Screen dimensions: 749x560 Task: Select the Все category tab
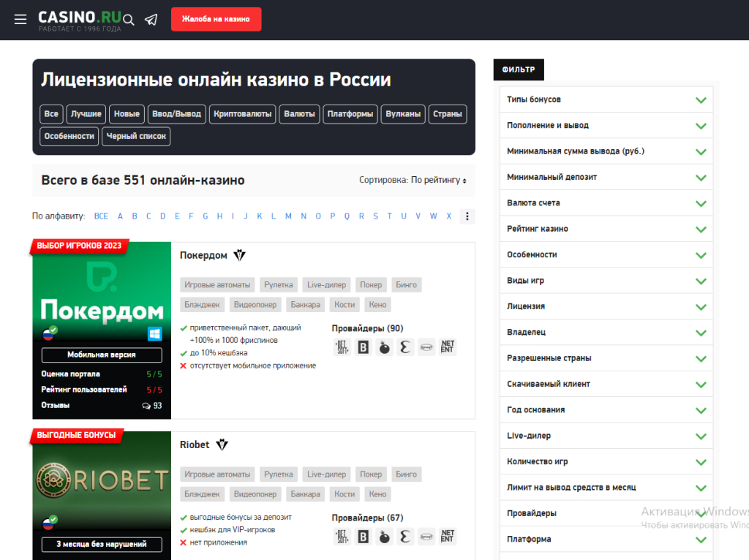point(51,114)
